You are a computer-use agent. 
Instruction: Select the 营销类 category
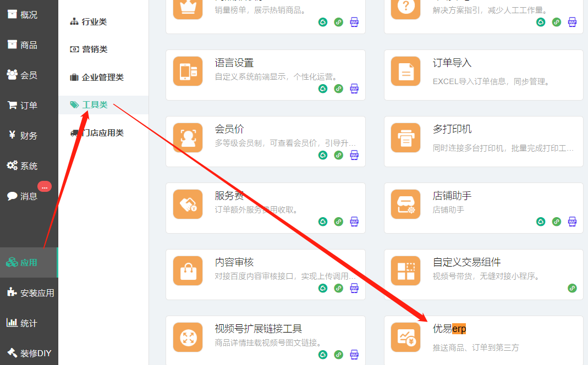pos(89,49)
